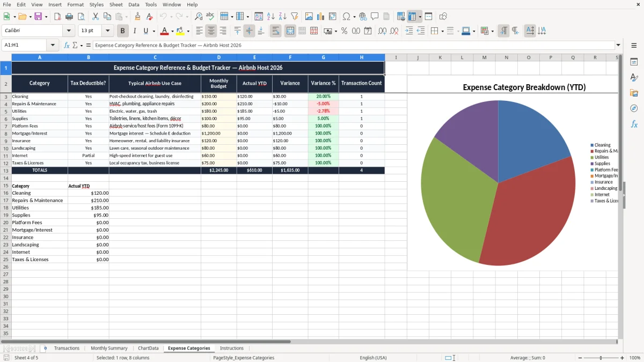Select column D header
Viewport: 644px width, 362px height.
pos(219,57)
